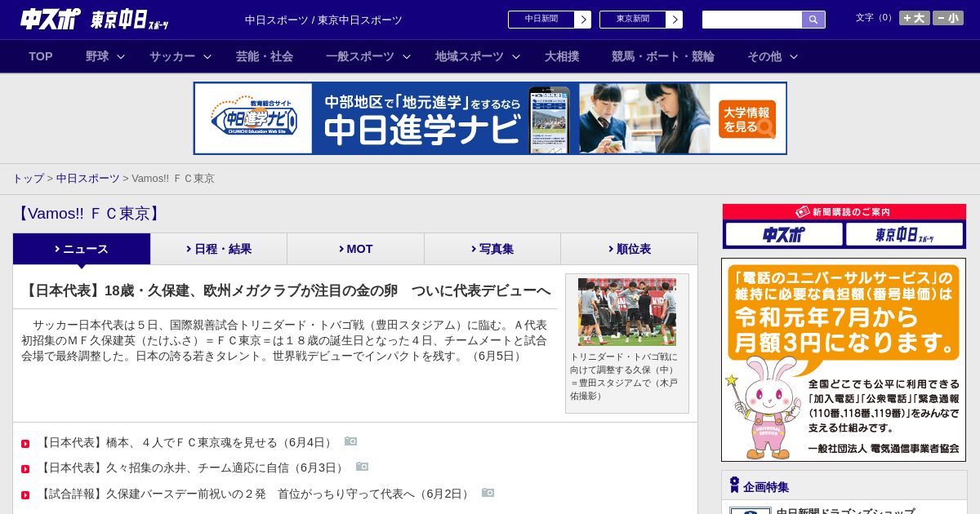Open article 久保建バースデー前祝いの２発

tap(255, 494)
